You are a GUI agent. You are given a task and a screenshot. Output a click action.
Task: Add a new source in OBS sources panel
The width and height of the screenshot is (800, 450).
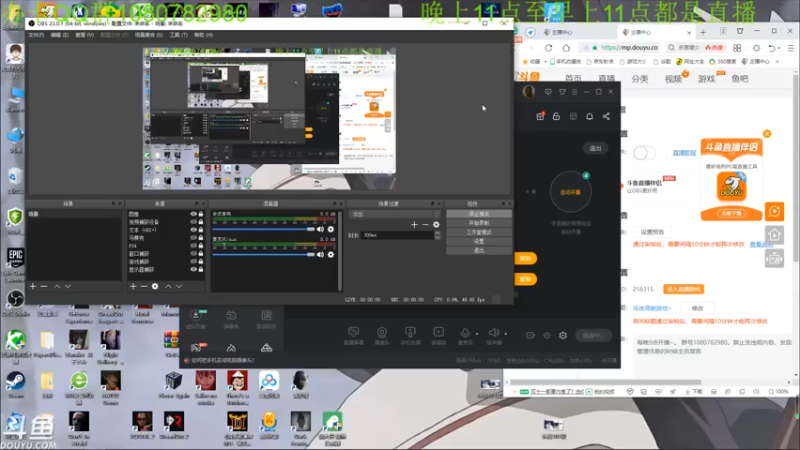[x=133, y=286]
